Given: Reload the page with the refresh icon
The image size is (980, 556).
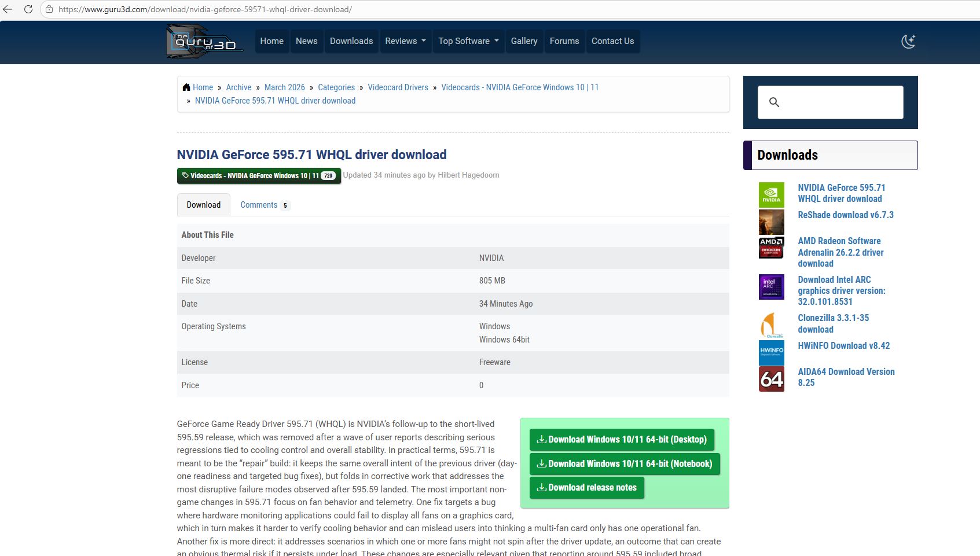Looking at the screenshot, I should [x=28, y=9].
